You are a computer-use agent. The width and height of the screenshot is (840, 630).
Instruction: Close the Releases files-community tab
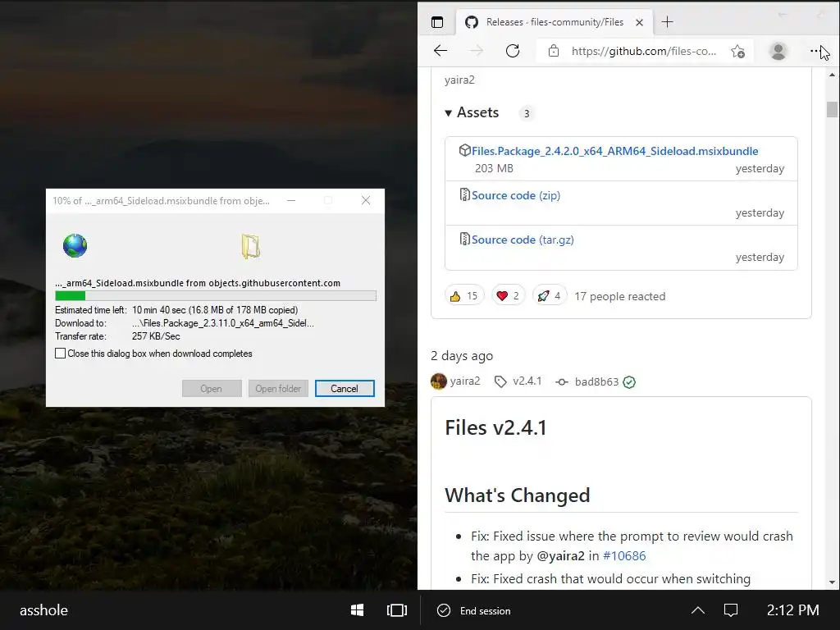[639, 22]
